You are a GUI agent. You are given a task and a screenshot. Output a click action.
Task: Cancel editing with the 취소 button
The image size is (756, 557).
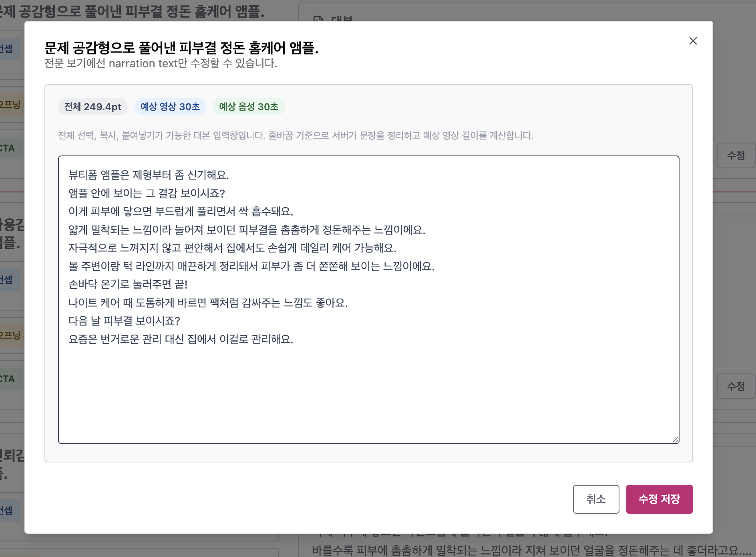[596, 499]
